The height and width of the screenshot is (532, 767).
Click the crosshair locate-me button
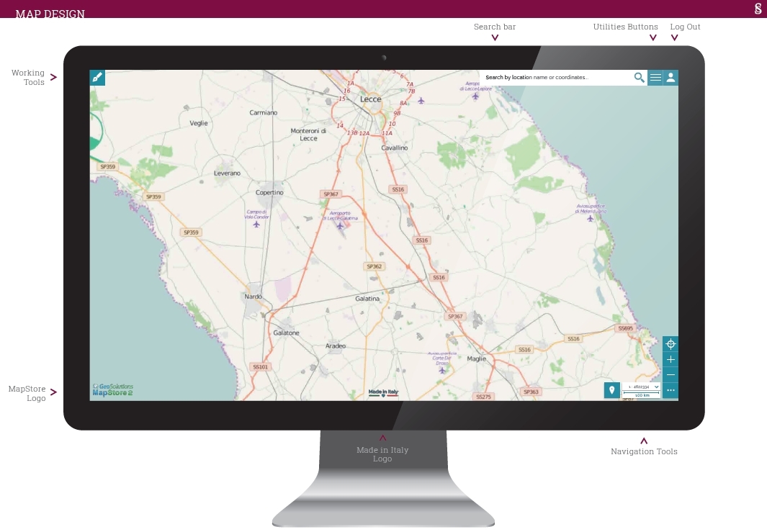[x=670, y=343]
